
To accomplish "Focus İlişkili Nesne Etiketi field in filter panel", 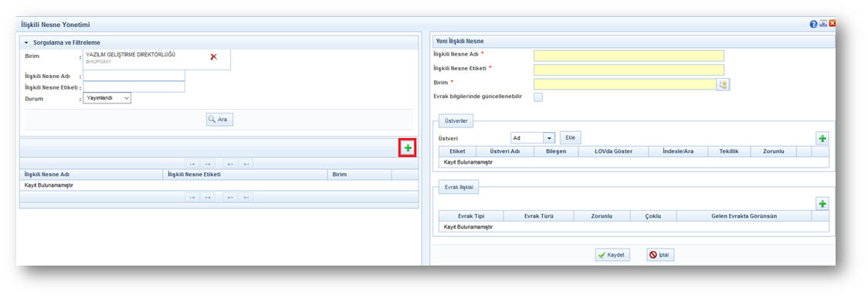I will [134, 87].
